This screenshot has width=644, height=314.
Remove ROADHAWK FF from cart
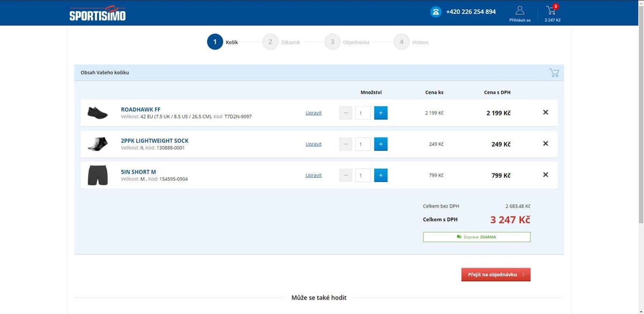click(x=545, y=113)
